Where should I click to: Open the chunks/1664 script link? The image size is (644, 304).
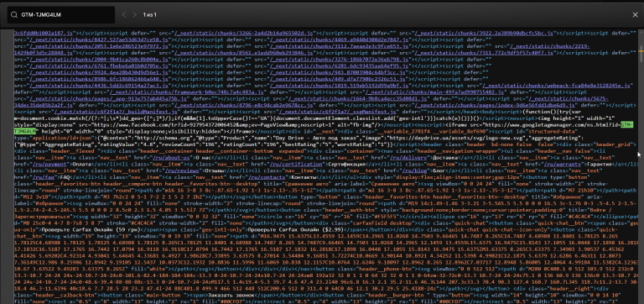tap(358, 99)
